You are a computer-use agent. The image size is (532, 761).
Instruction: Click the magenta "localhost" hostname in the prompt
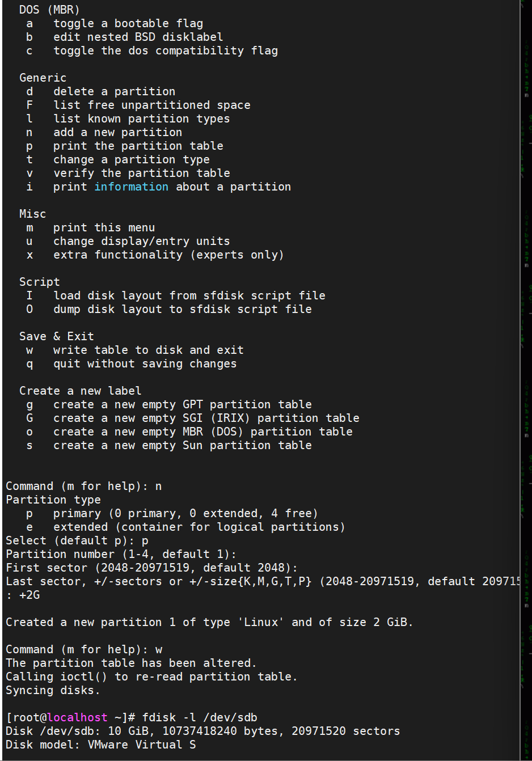[x=77, y=717]
